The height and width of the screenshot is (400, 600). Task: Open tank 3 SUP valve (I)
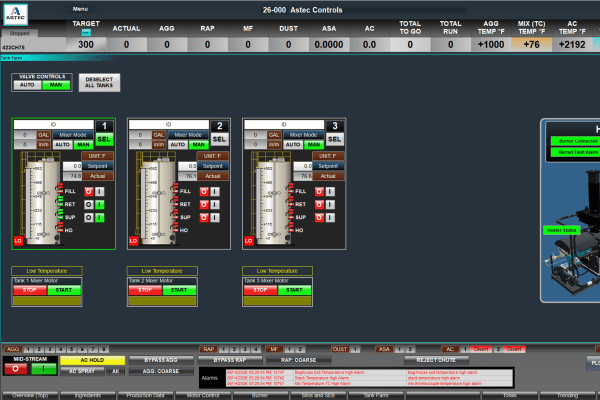click(x=330, y=218)
